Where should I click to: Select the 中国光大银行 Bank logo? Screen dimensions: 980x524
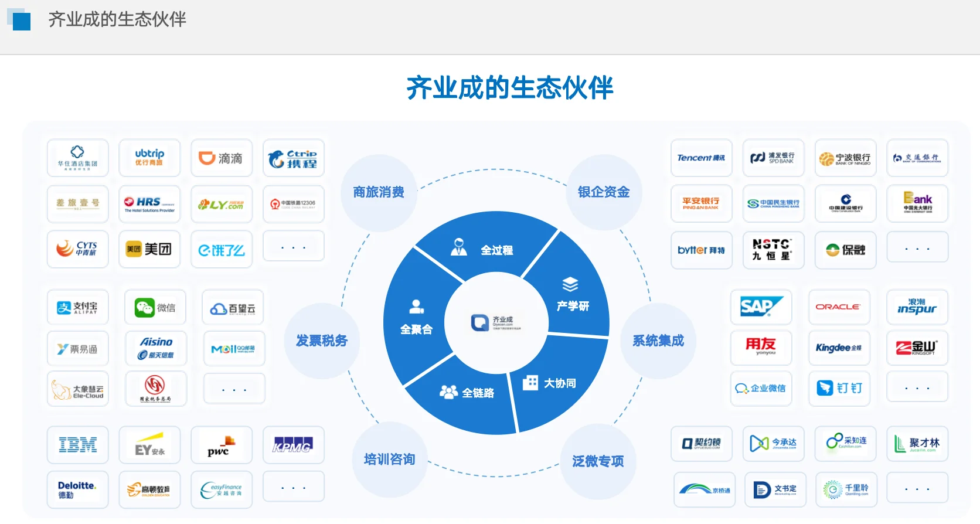[x=917, y=203]
